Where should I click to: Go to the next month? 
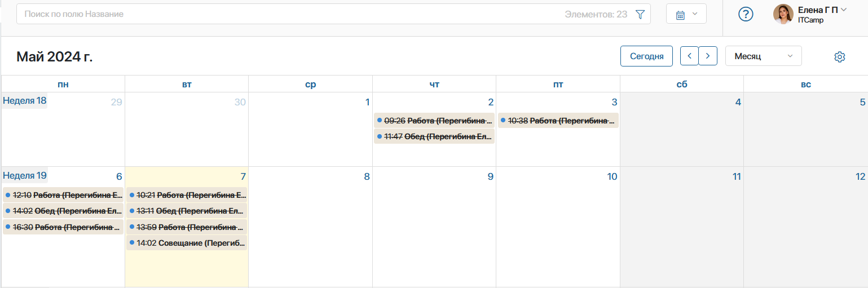[x=708, y=56]
